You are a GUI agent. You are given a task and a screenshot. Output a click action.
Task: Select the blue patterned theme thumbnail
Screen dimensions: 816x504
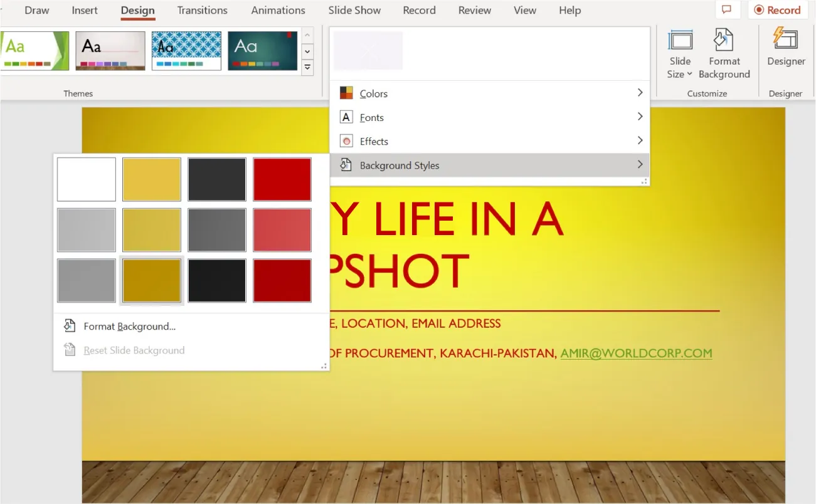(186, 50)
